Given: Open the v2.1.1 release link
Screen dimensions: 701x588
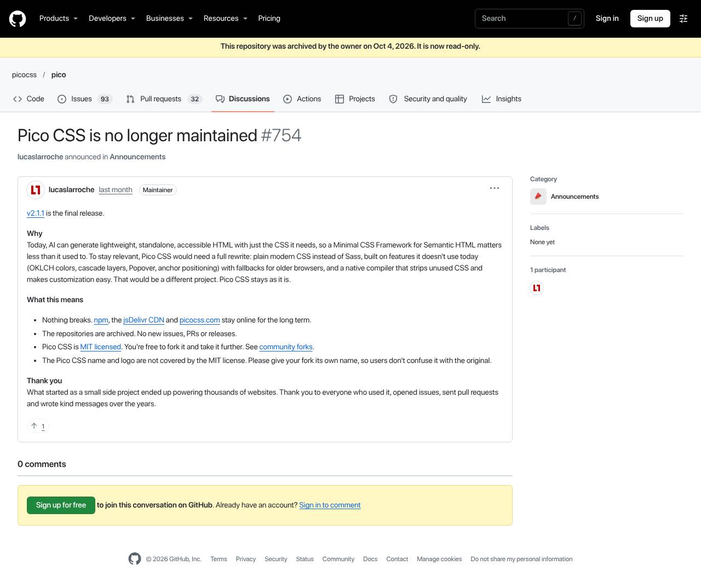Looking at the screenshot, I should 36,214.
